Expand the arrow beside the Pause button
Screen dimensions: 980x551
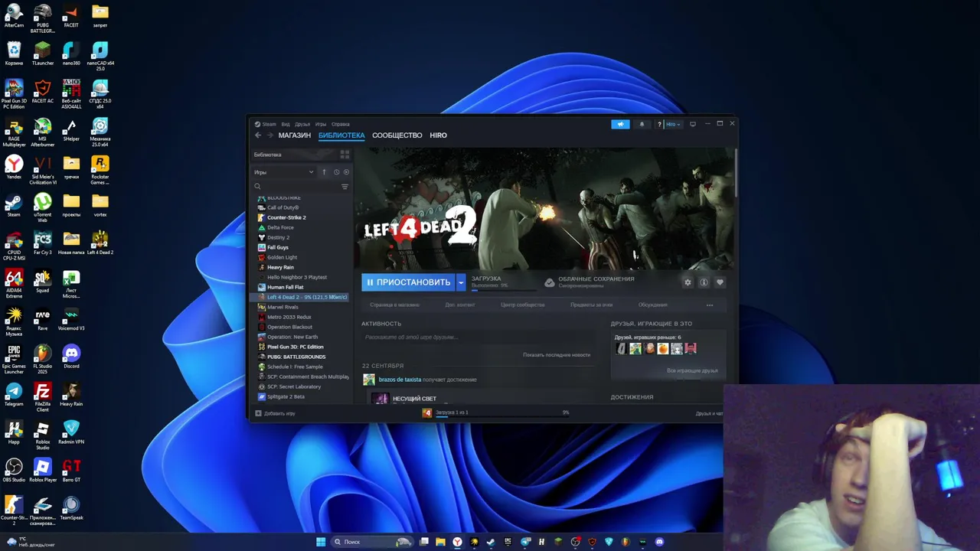[461, 282]
